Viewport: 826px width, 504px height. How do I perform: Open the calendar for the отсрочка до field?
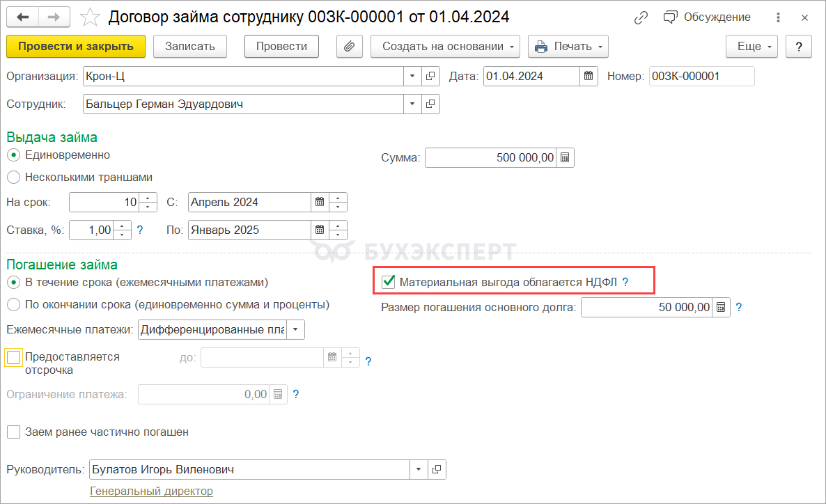tap(332, 358)
